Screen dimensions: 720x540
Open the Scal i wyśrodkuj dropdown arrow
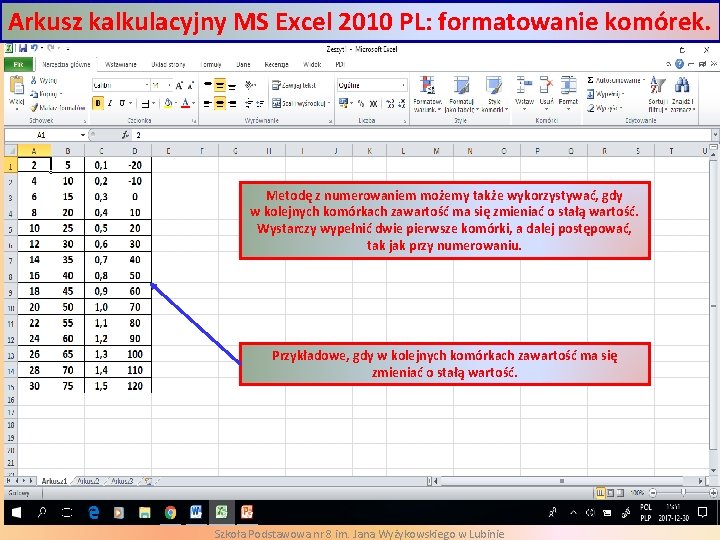click(x=329, y=104)
